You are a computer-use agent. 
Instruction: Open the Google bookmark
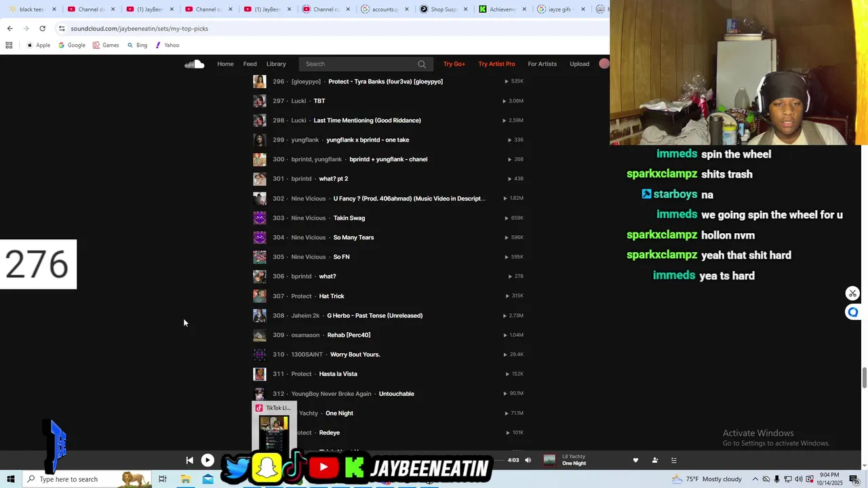(72, 45)
